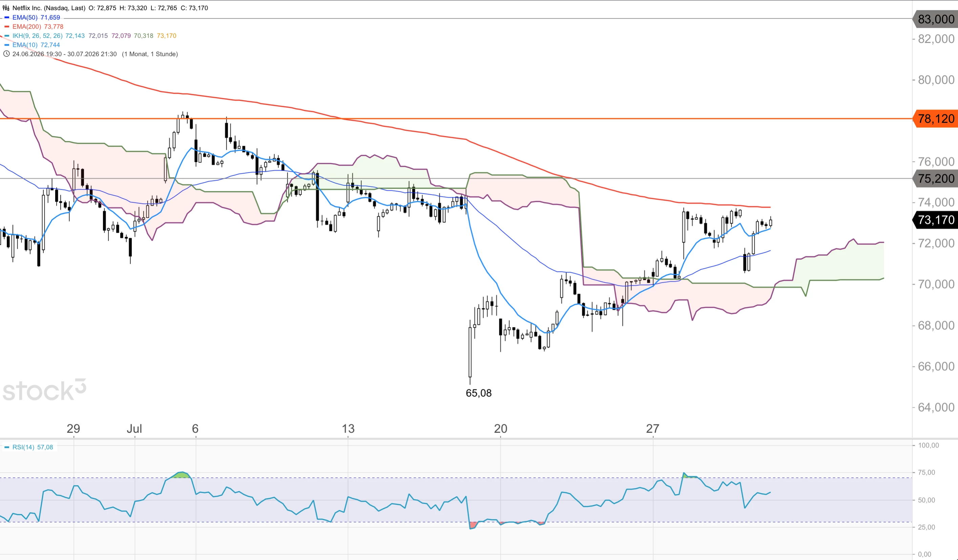Click the green IKH value "70,318"

(144, 36)
